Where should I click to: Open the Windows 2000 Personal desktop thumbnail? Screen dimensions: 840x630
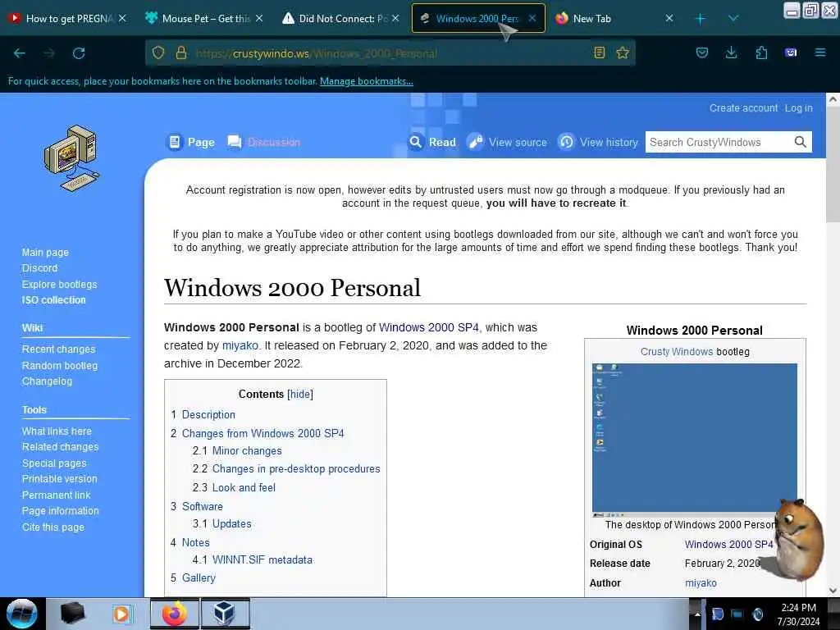(x=694, y=440)
